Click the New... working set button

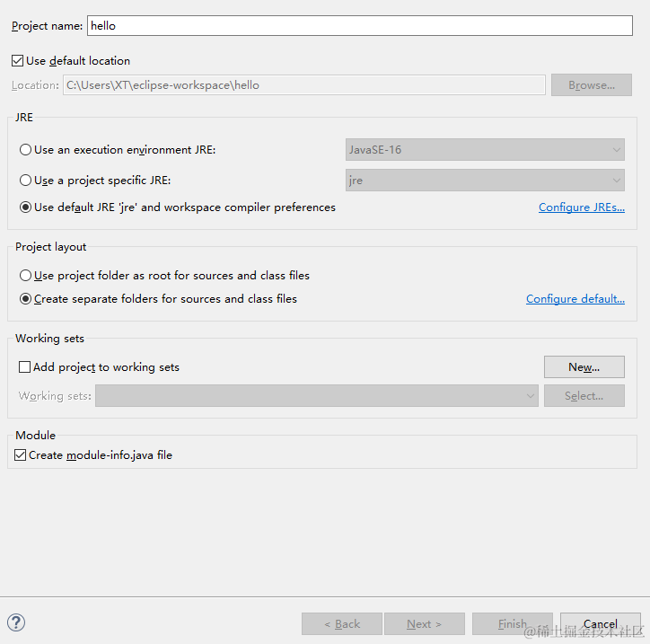pos(584,367)
